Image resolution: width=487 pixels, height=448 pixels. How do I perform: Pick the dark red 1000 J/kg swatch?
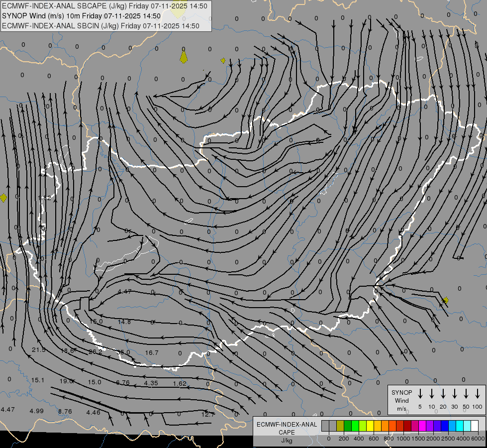[407, 426]
